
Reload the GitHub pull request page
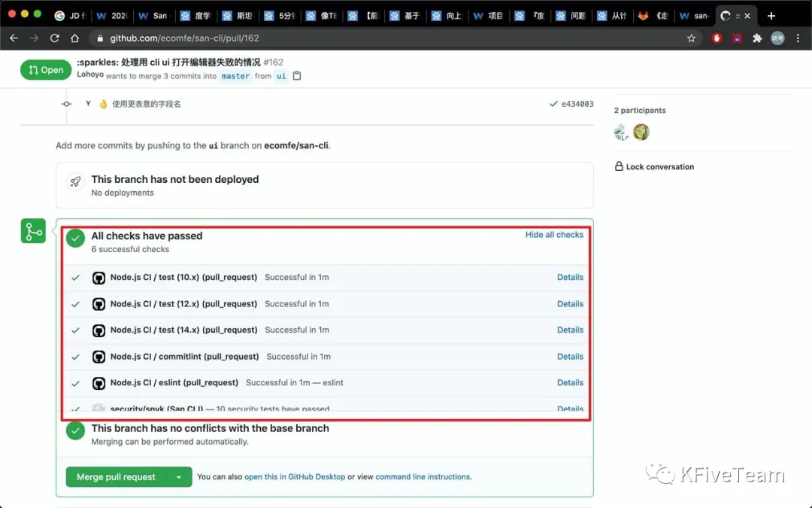[x=54, y=38]
